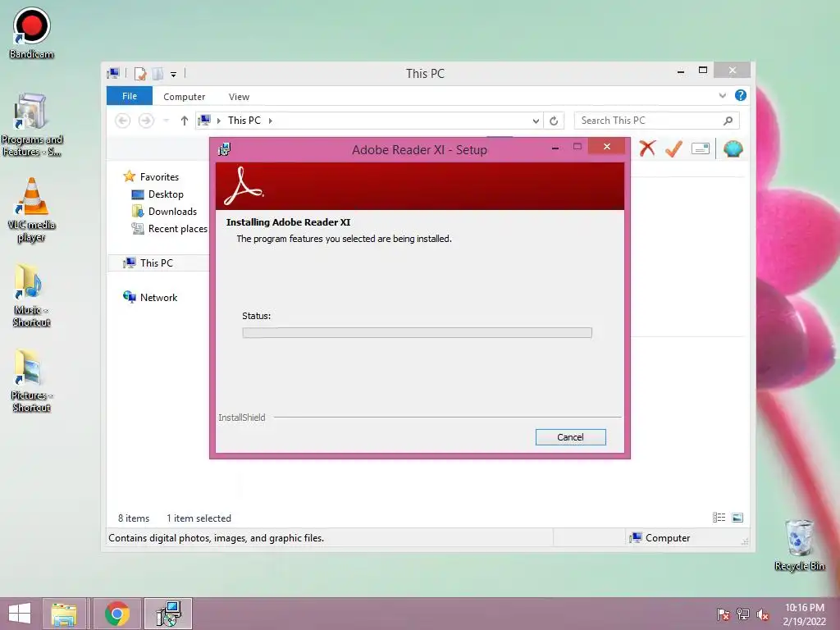
Task: Click the red X delete toolbar icon
Action: 647,148
